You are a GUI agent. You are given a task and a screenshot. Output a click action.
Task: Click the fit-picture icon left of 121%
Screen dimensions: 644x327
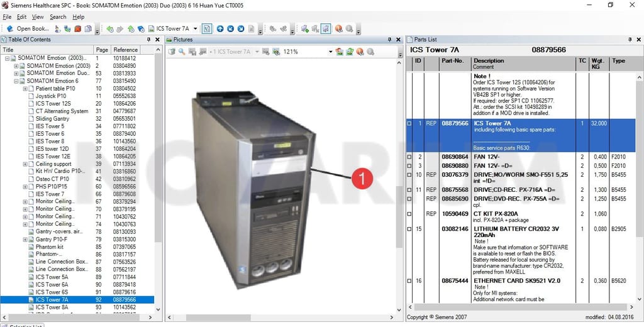coord(276,52)
